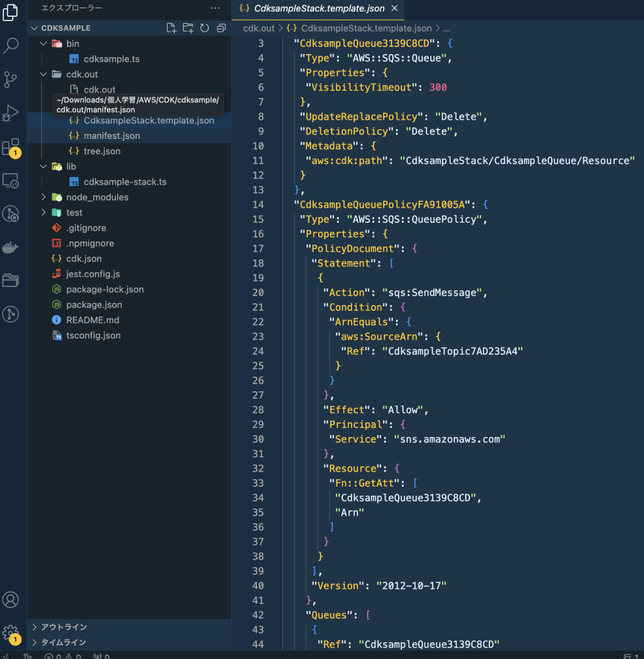The height and width of the screenshot is (659, 644).
Task: Expand the アウトライン section
Action: 64,627
